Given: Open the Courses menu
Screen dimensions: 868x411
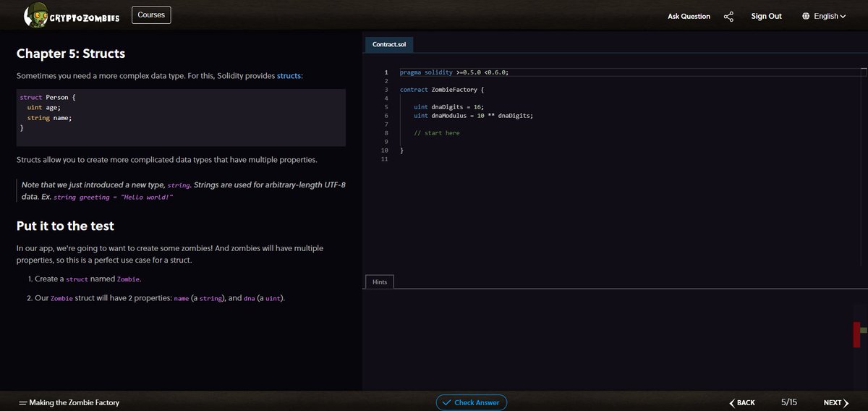Looking at the screenshot, I should click(x=151, y=14).
